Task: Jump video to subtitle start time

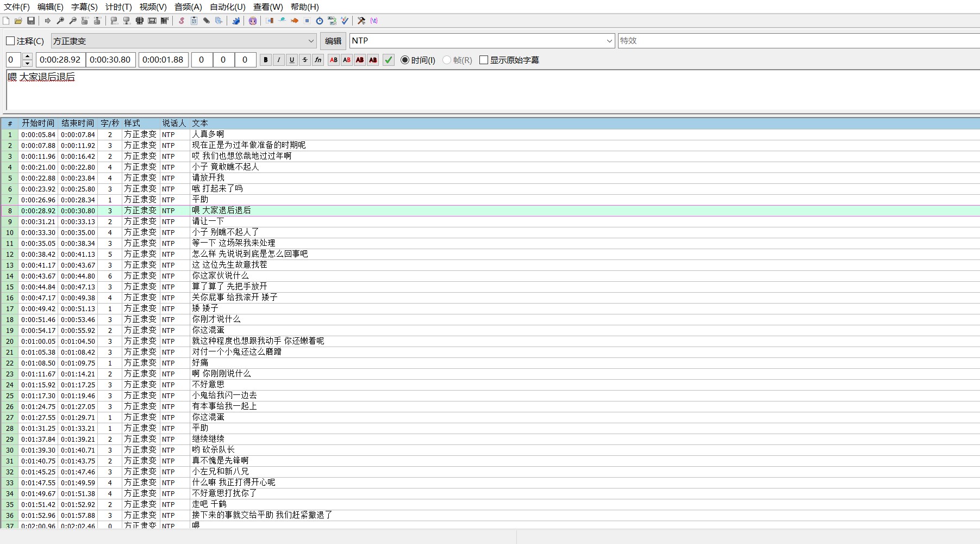Action: 85,21
